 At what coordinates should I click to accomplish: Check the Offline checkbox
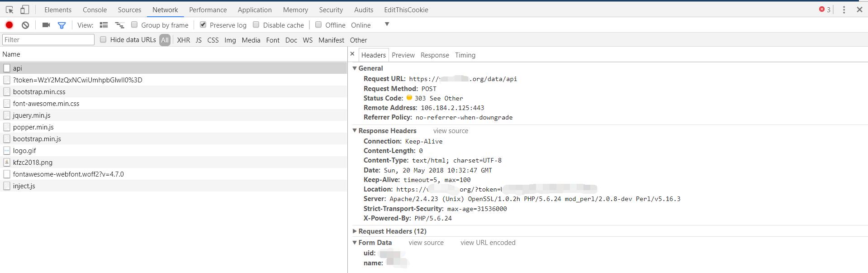(318, 24)
